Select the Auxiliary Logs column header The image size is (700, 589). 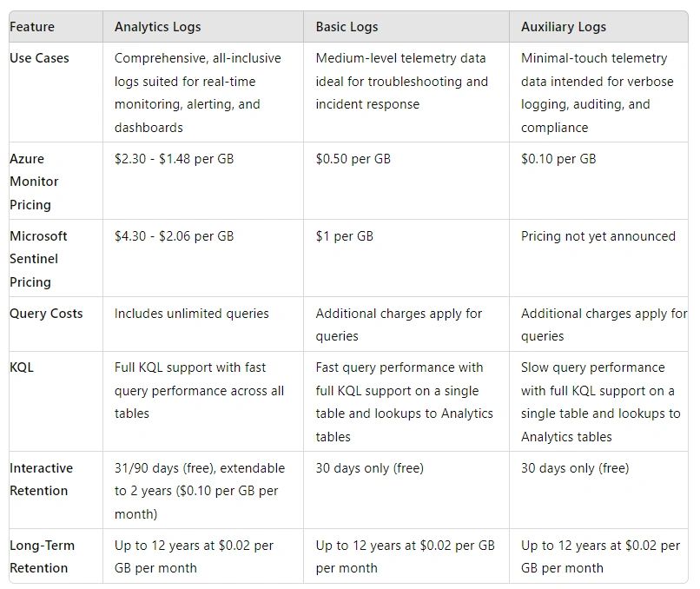[564, 27]
